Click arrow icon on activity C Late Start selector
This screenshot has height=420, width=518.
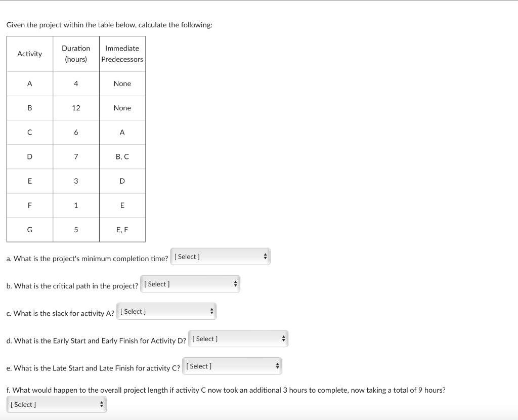(277, 366)
